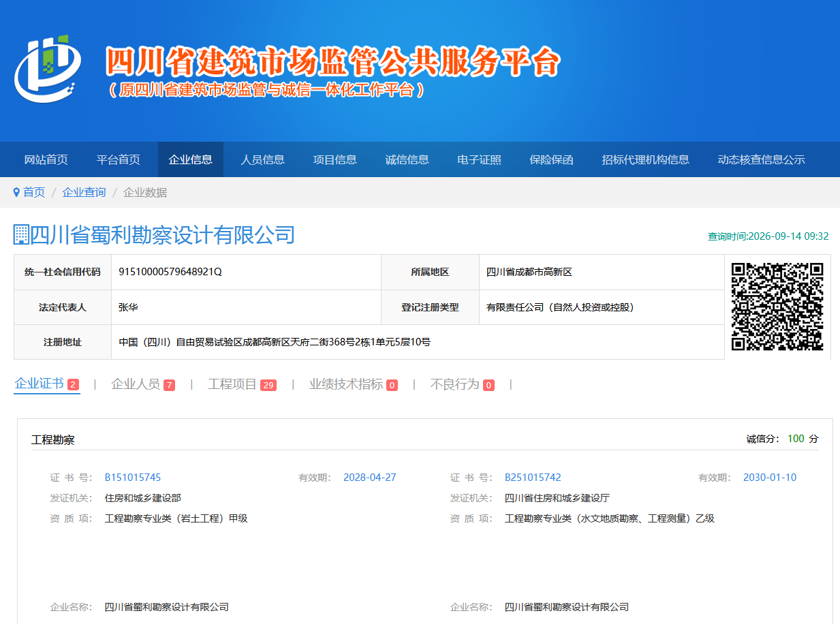
Task: Click the 查询时间 timestamp
Action: 768,236
